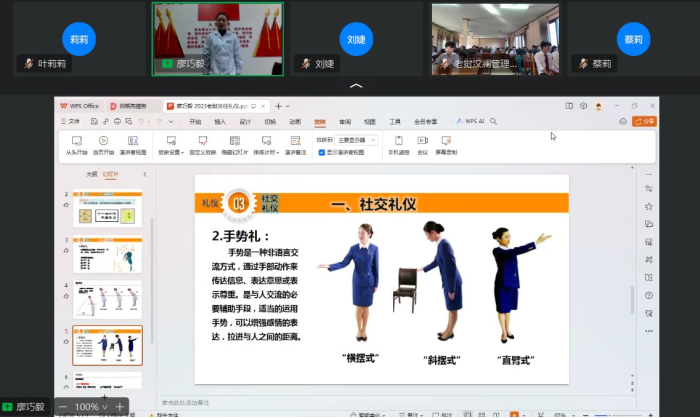Click 隐藏幻灯片 hide slide icon
Screen dimensions: 700x418
click(234, 142)
